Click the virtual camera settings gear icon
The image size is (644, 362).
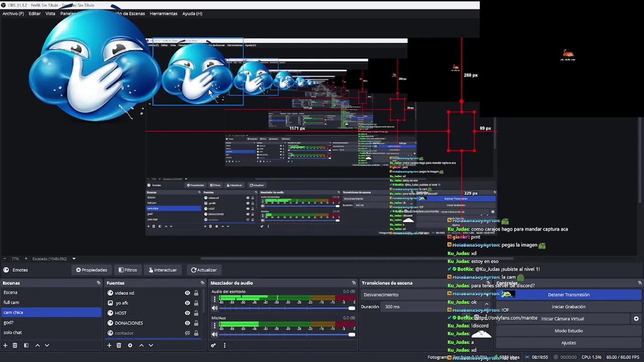tap(636, 319)
